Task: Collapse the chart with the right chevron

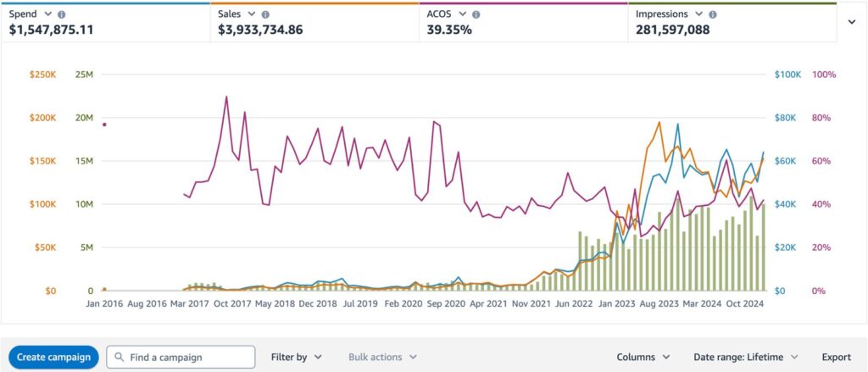Action: pyautogui.click(x=851, y=22)
